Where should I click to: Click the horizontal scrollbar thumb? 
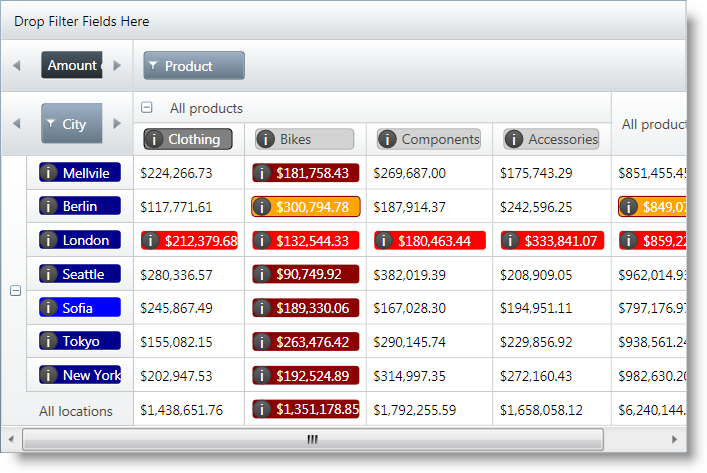point(312,439)
